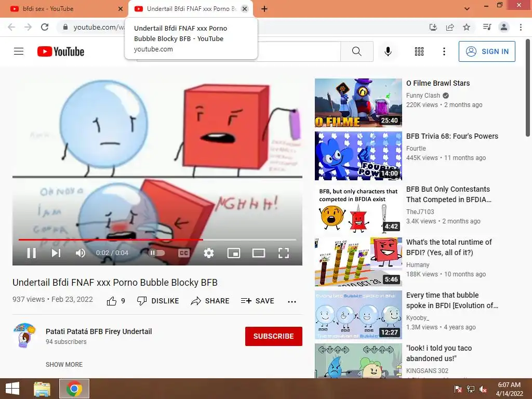The width and height of the screenshot is (532, 399).
Task: Open more actions ellipsis below the video
Action: point(292,301)
